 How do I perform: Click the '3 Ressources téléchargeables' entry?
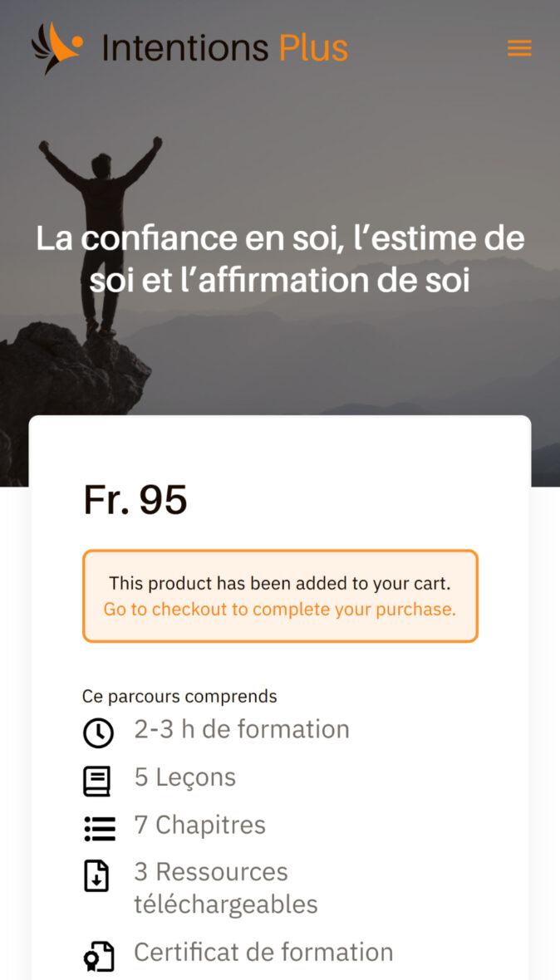pos(225,887)
